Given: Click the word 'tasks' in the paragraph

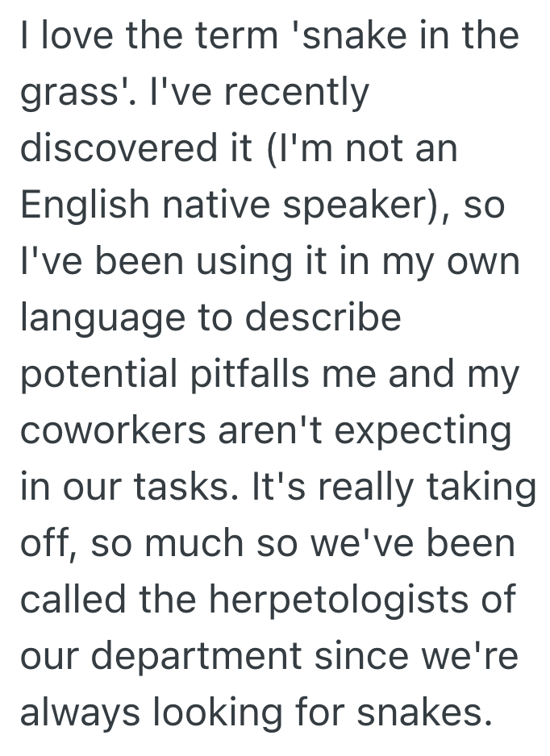Looking at the screenshot, I should (188, 488).
